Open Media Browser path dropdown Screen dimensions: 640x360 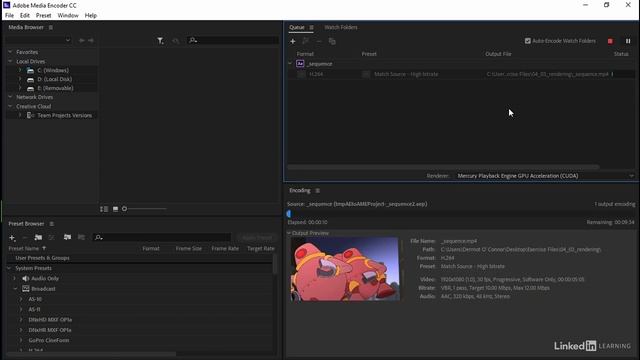point(38,40)
